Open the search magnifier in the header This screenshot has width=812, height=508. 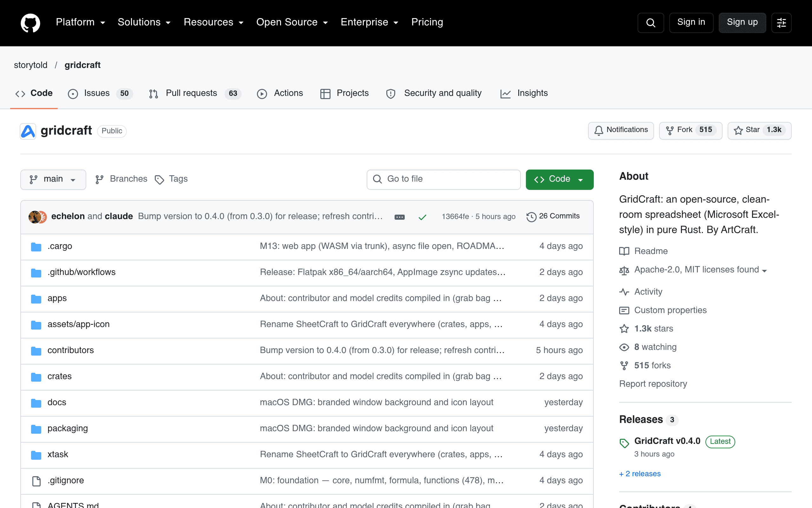(x=650, y=23)
